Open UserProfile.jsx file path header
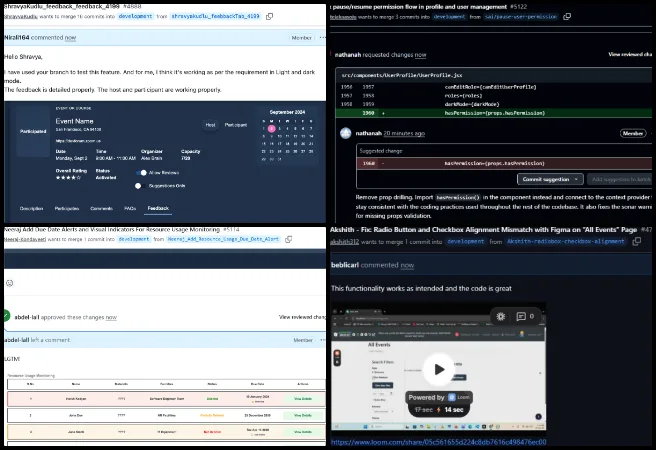This screenshot has height=450, width=656. (x=402, y=75)
